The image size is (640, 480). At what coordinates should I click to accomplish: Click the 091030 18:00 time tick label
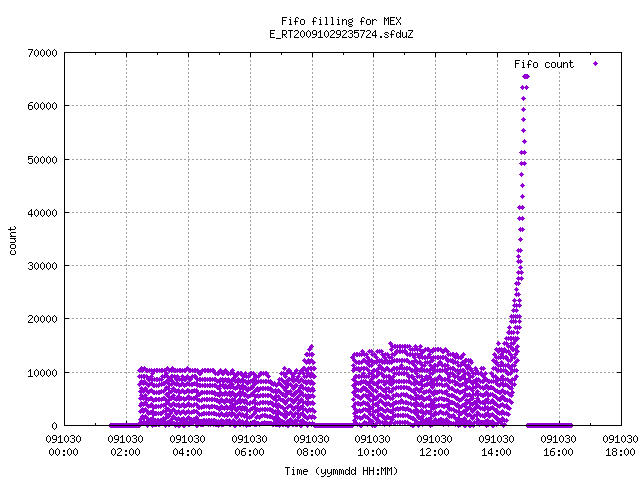pos(620,446)
